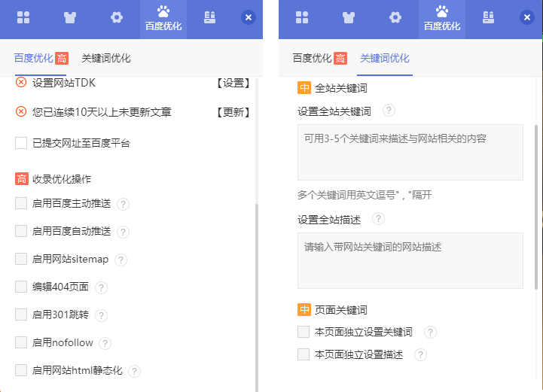Check the 已提交网址至百度平台 checkbox
This screenshot has height=392, width=543.
21,143
